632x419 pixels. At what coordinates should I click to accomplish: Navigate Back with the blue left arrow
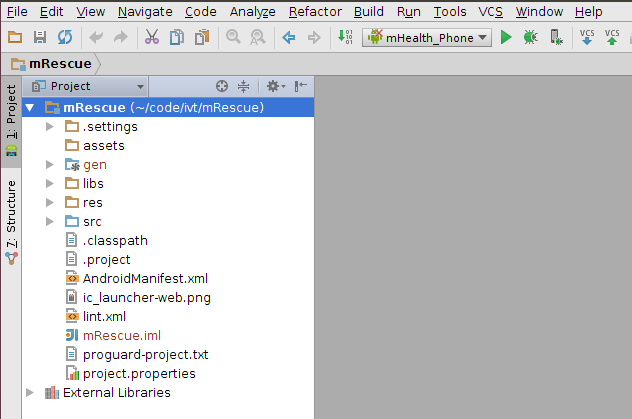pyautogui.click(x=289, y=37)
